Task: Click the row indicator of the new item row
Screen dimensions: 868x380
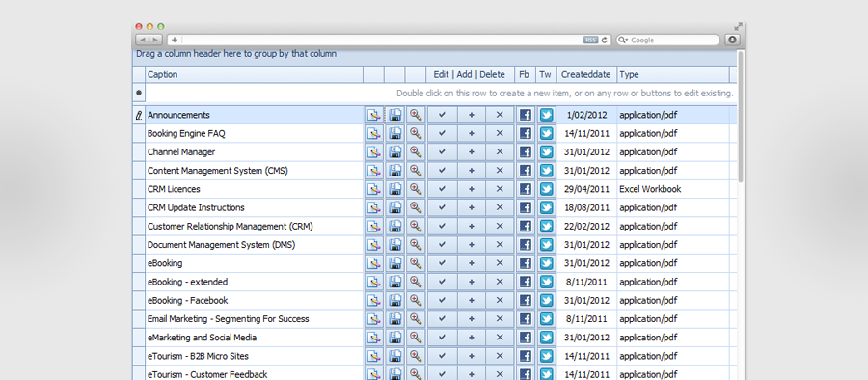Action: [x=139, y=93]
